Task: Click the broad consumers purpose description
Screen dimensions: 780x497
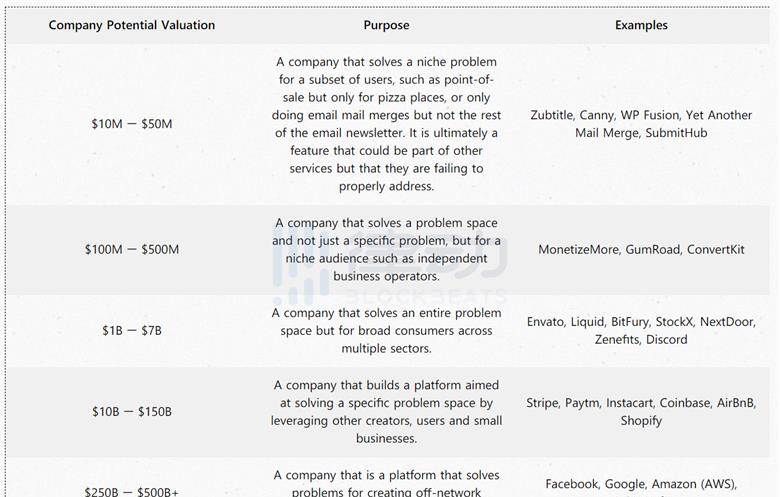Action: click(x=387, y=330)
